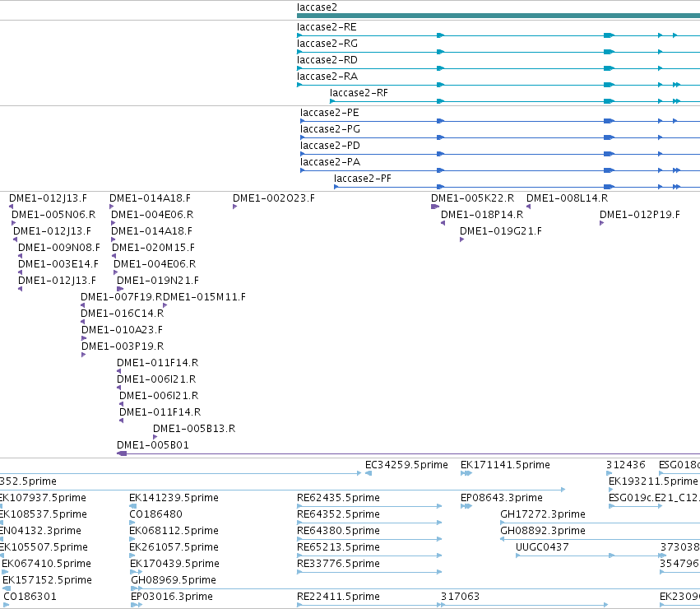Select the laccase2-RE transcript label

327,27
